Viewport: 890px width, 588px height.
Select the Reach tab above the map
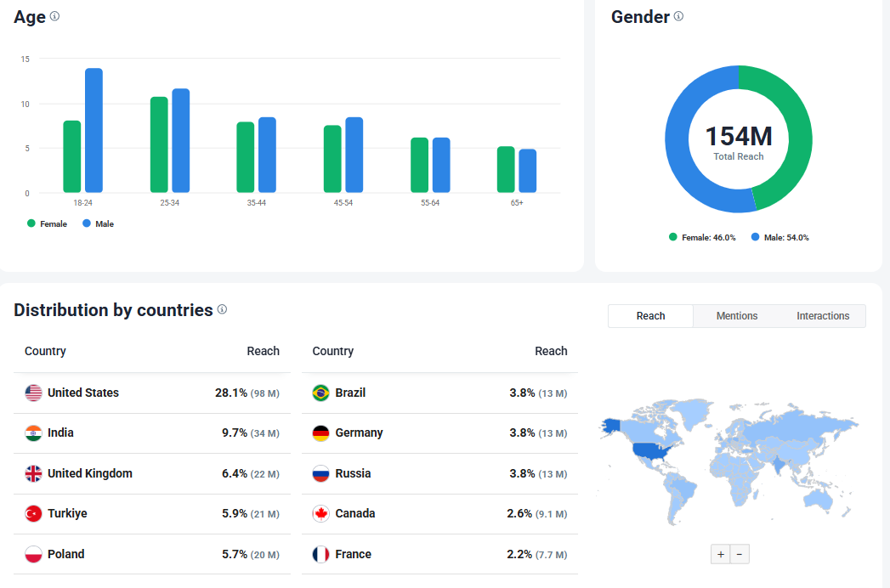(x=650, y=315)
